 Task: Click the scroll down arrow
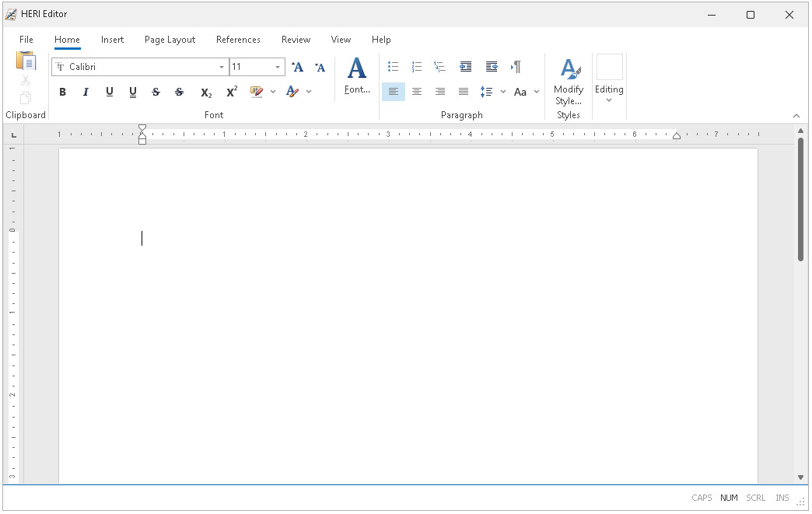800,477
